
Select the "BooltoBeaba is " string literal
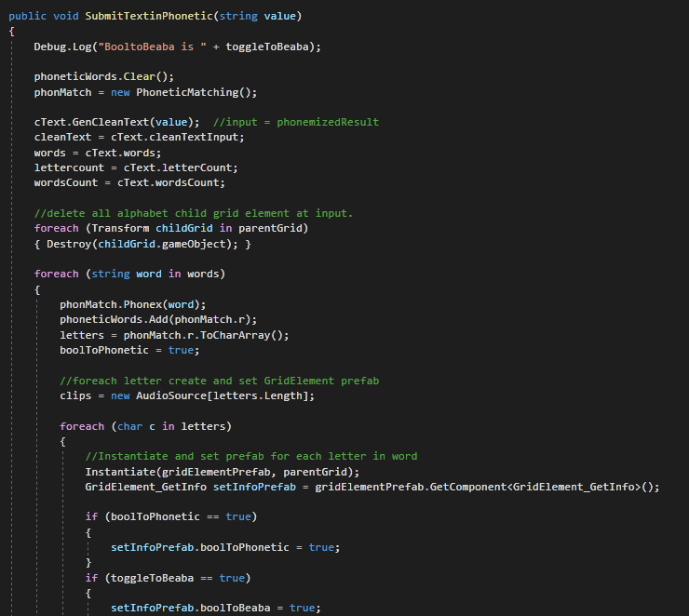pos(152,47)
